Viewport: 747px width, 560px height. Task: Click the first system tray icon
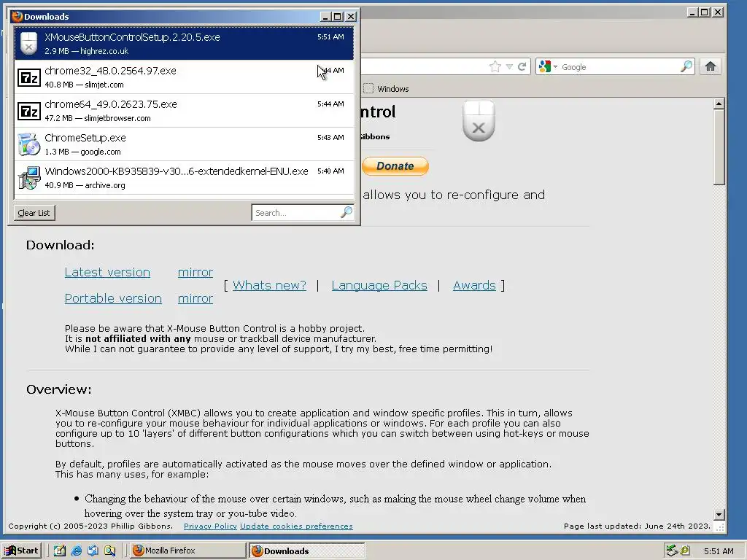click(x=672, y=551)
